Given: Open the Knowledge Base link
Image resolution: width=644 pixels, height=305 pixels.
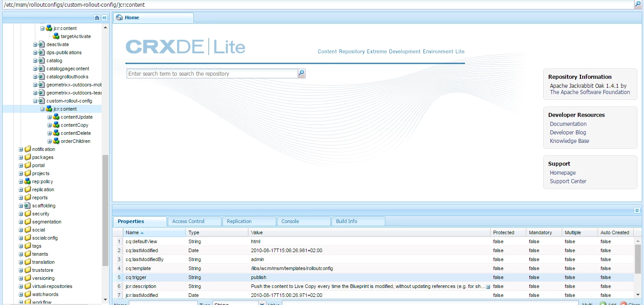Looking at the screenshot, I should point(569,141).
